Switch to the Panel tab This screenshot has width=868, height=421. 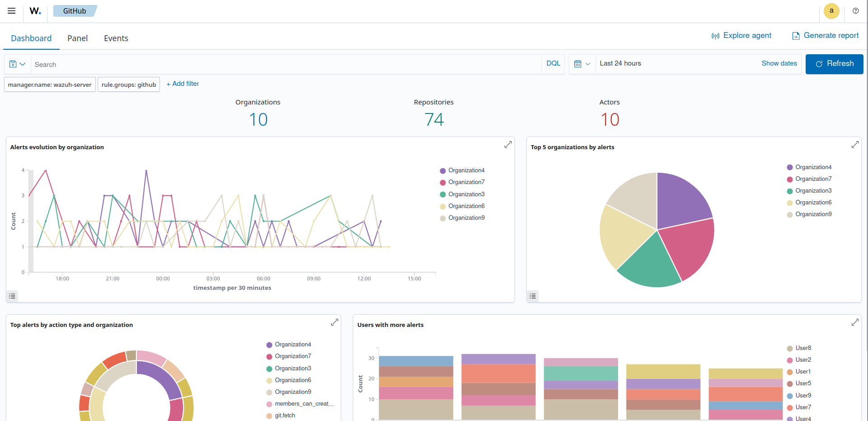pyautogui.click(x=77, y=38)
